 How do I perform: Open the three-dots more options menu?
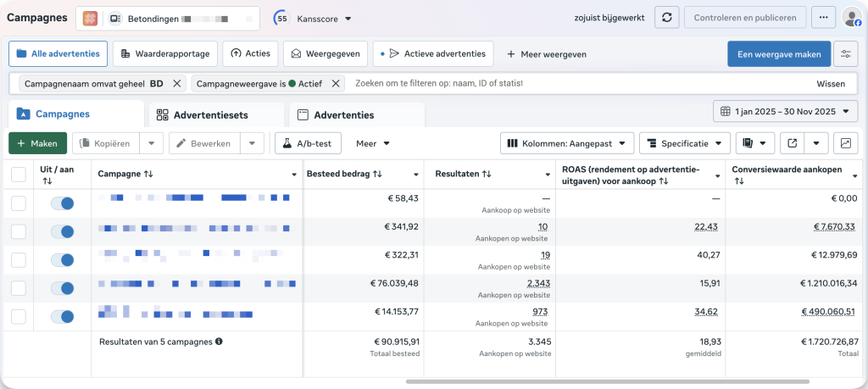[822, 18]
